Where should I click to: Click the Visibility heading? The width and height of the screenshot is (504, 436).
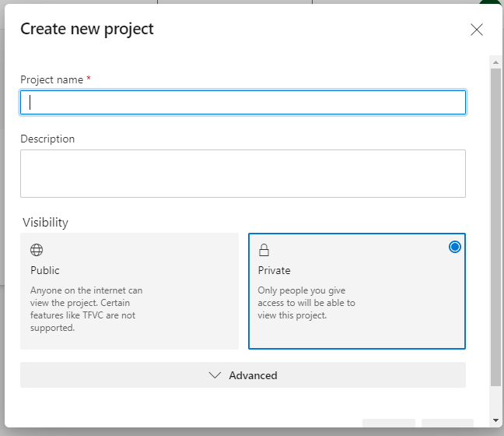45,223
